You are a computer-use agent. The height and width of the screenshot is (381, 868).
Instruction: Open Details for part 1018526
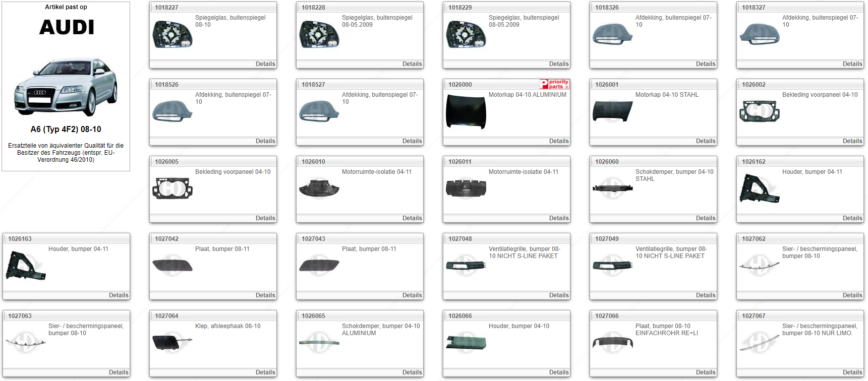tap(265, 141)
